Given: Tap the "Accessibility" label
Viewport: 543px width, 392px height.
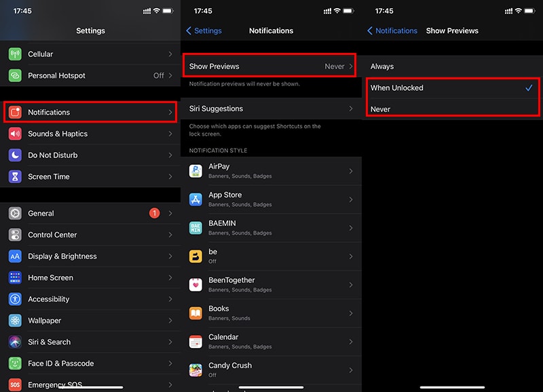Looking at the screenshot, I should click(x=48, y=299).
